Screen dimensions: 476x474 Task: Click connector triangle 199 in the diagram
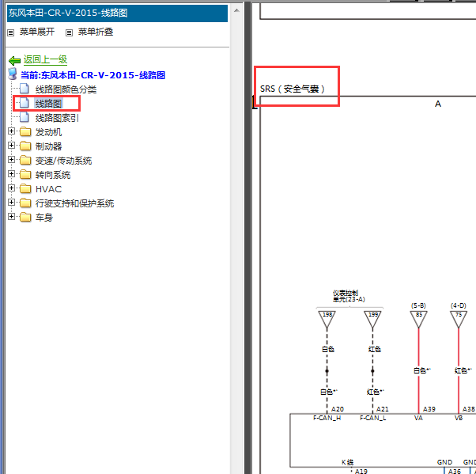(372, 318)
